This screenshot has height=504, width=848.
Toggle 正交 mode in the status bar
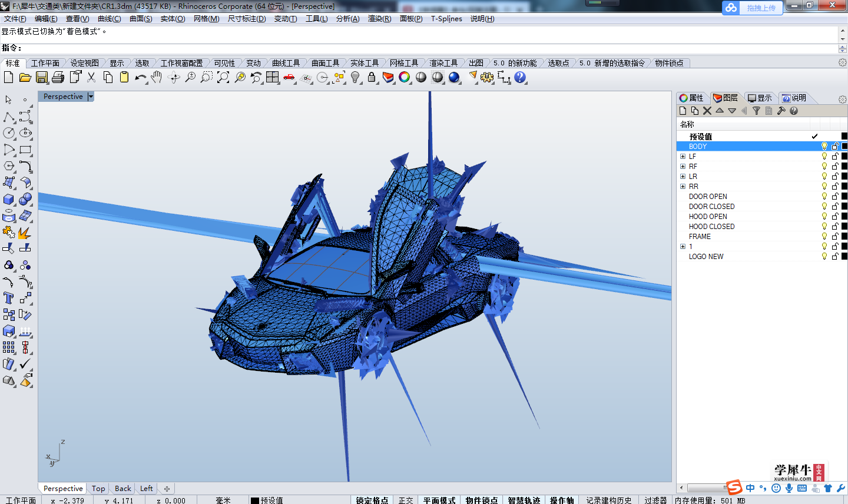tap(406, 500)
